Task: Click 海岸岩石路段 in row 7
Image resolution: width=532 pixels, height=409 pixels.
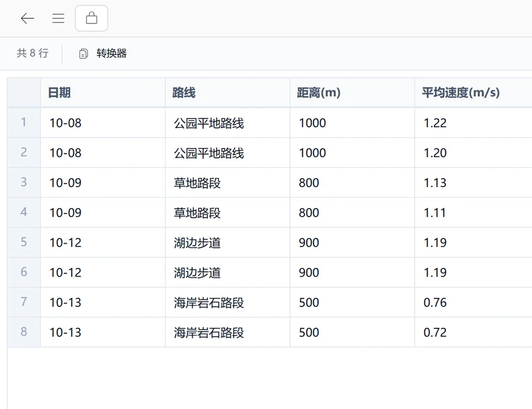Action: tap(209, 303)
